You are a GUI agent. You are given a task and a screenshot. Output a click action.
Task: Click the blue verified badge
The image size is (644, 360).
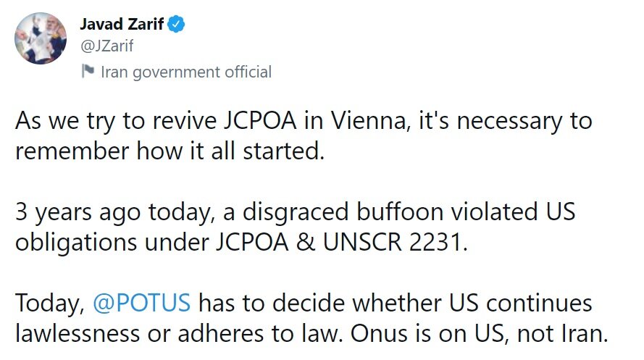(177, 25)
